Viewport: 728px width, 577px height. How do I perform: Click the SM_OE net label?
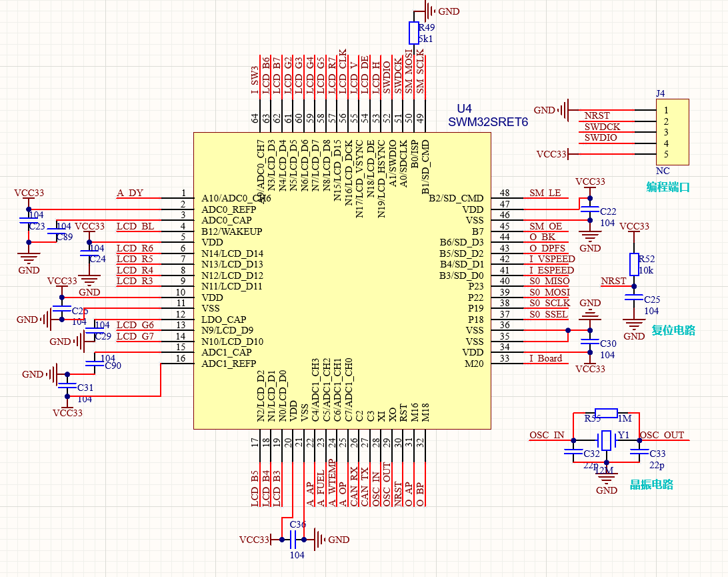(x=546, y=227)
